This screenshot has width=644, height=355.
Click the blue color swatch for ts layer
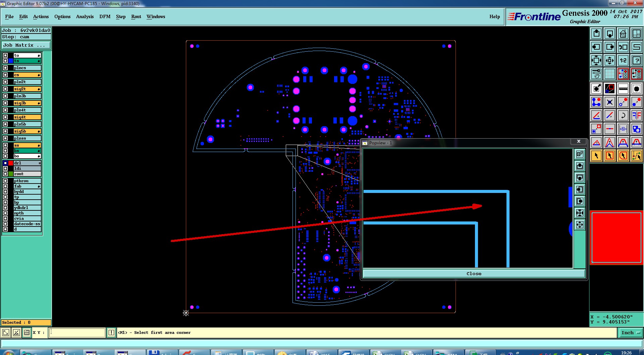click(x=11, y=61)
